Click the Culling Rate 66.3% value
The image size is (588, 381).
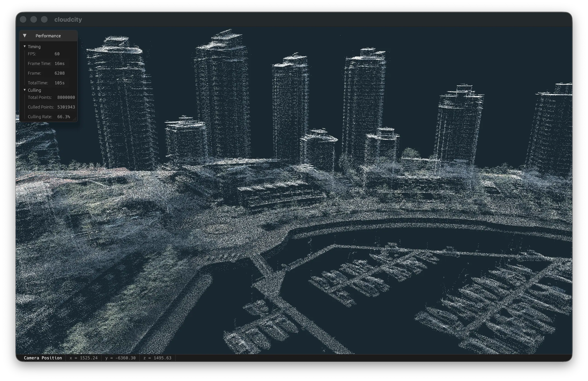pyautogui.click(x=64, y=117)
